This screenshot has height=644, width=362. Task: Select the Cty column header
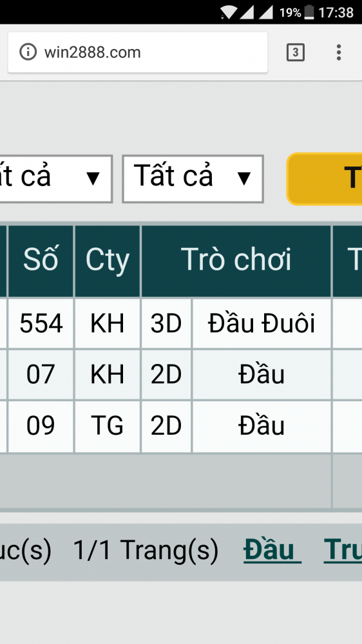[x=107, y=261]
